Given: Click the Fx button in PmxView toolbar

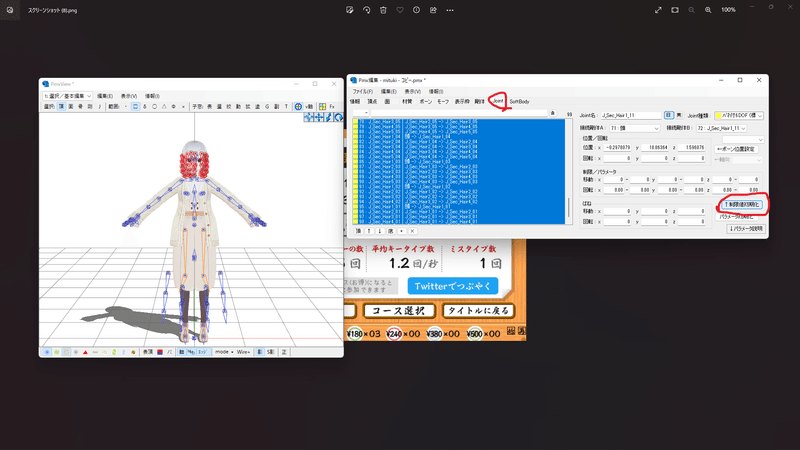Looking at the screenshot, I should tap(332, 107).
